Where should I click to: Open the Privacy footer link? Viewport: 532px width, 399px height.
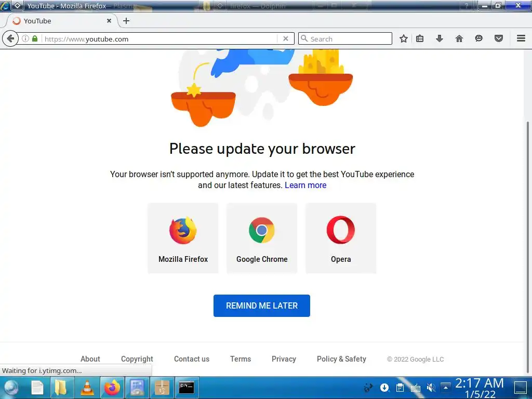tap(284, 359)
